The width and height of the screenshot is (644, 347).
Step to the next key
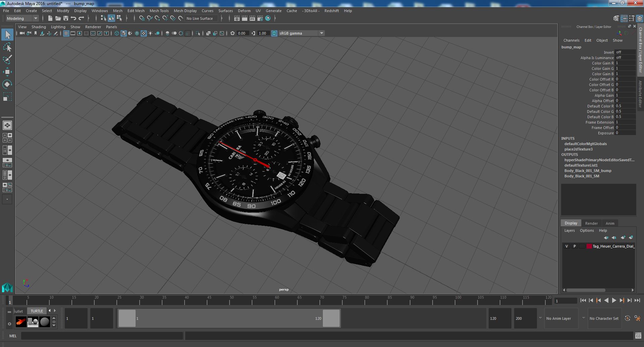point(622,301)
